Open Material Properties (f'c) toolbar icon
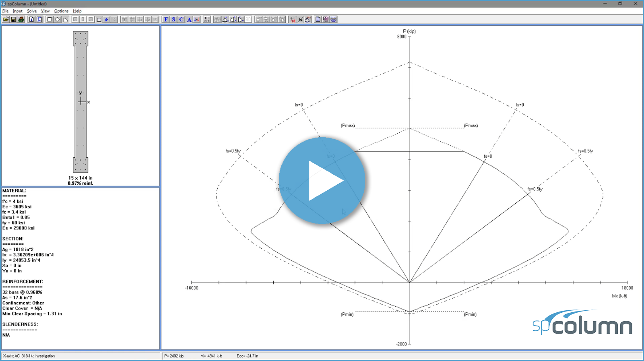The image size is (644, 361). pyautogui.click(x=39, y=19)
